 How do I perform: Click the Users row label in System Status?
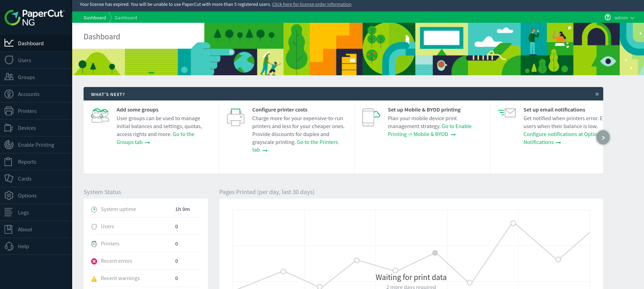(x=107, y=227)
